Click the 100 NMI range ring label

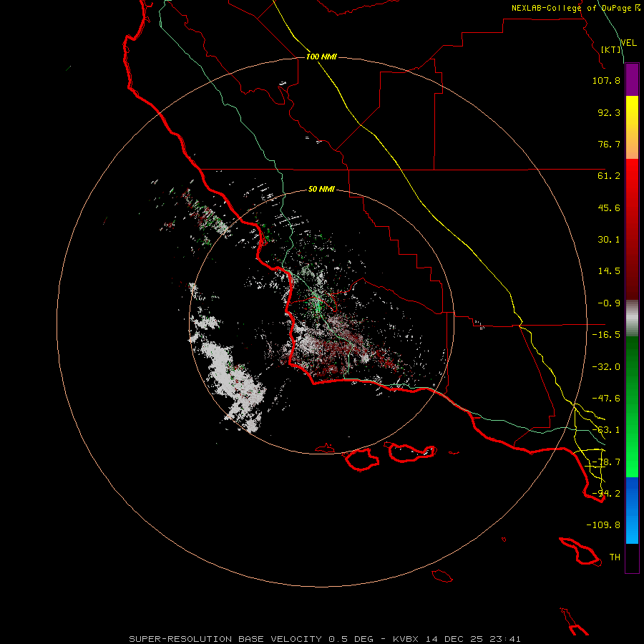321,57
